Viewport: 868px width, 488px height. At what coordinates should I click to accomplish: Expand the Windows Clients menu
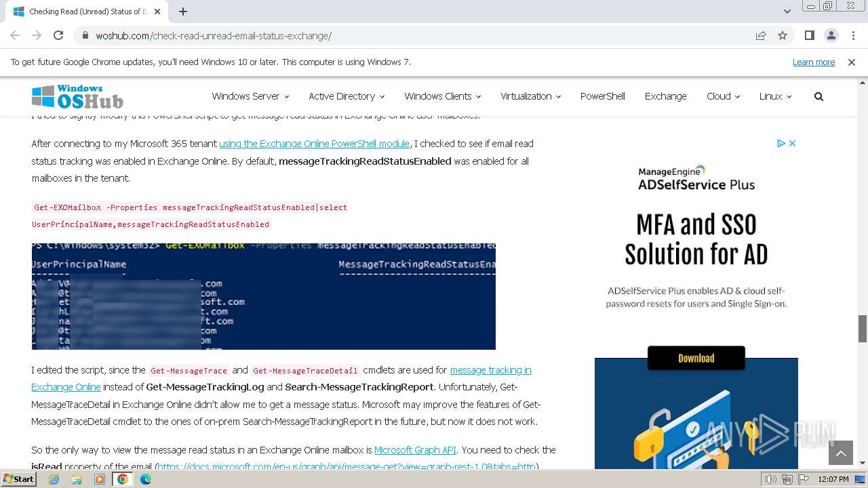[442, 96]
